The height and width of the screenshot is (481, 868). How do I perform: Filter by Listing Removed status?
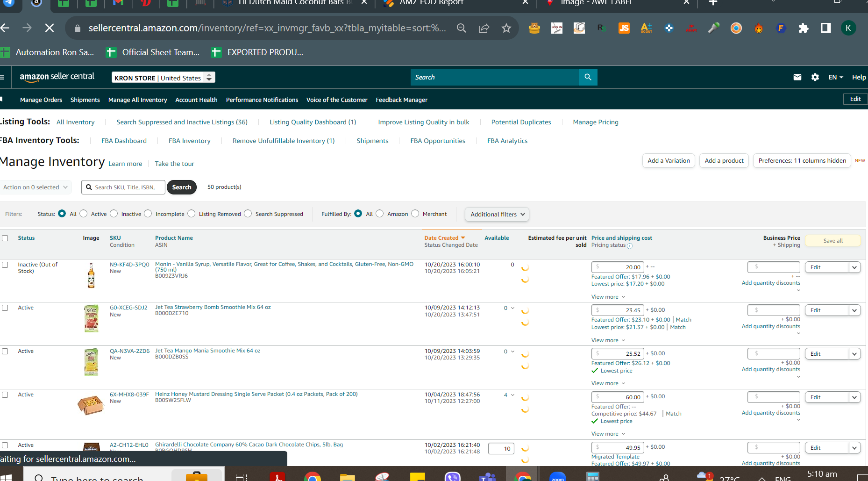coord(192,214)
